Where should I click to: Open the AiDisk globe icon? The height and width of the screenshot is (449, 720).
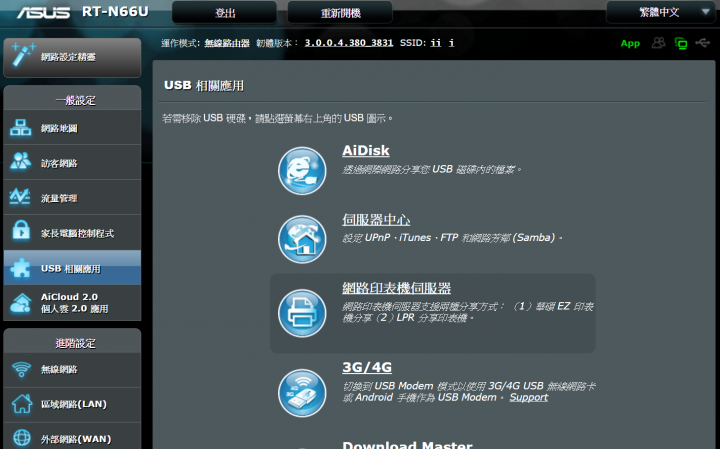point(302,171)
